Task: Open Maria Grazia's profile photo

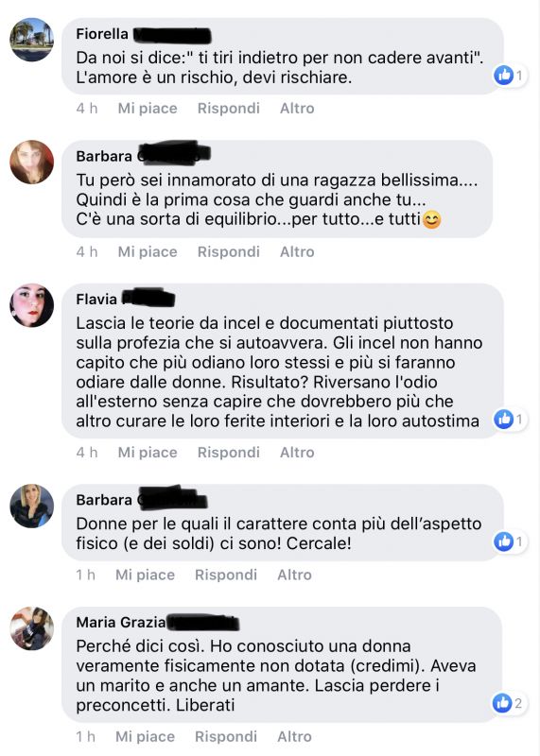Action: coord(32,628)
